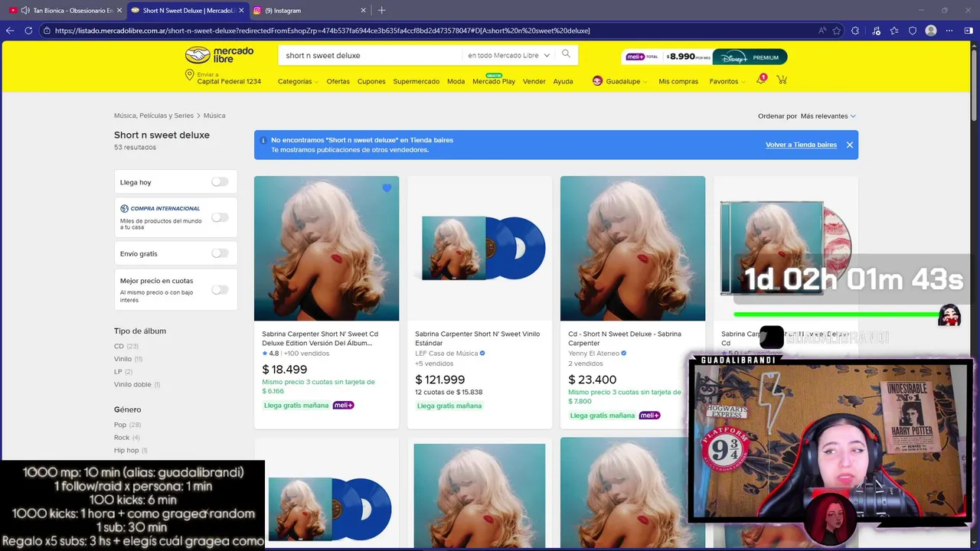Go back with the browser back arrow
The width and height of the screenshot is (980, 551).
(x=10, y=31)
